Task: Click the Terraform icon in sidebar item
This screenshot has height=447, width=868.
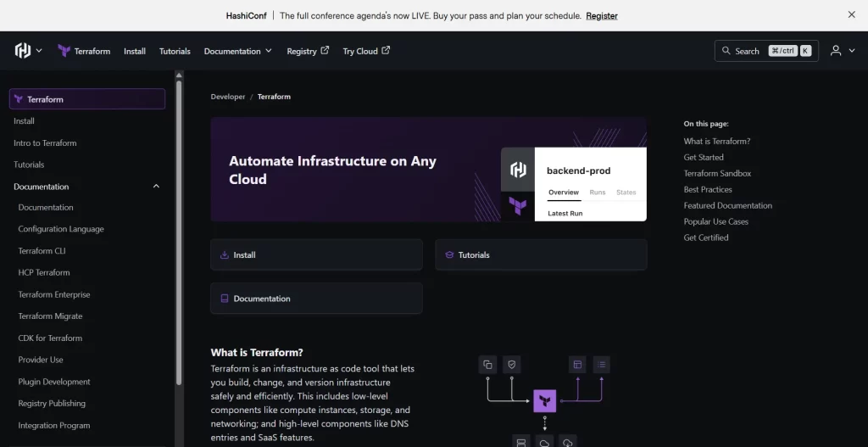Action: tap(19, 99)
